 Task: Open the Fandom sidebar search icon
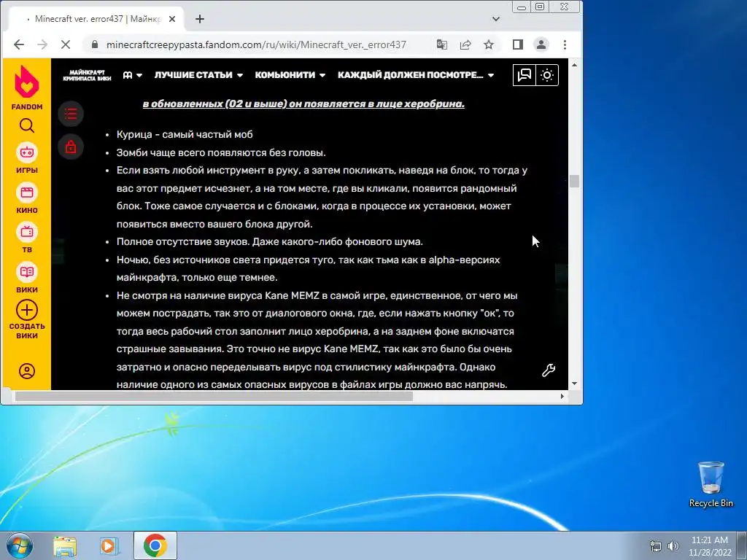coord(27,125)
